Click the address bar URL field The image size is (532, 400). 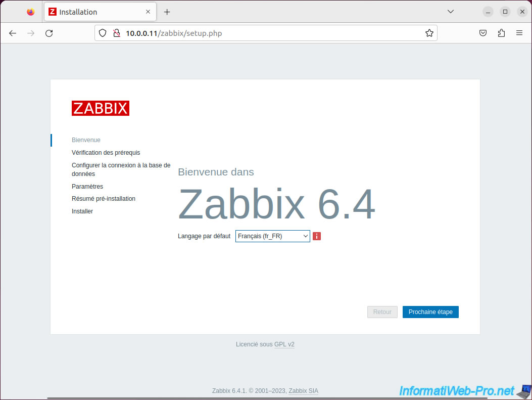[266, 33]
